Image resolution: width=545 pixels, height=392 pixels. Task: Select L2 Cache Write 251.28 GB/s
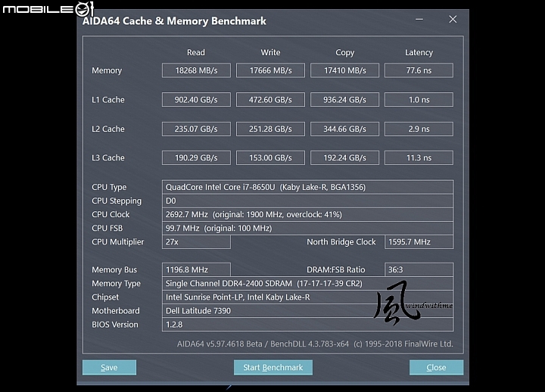point(270,129)
